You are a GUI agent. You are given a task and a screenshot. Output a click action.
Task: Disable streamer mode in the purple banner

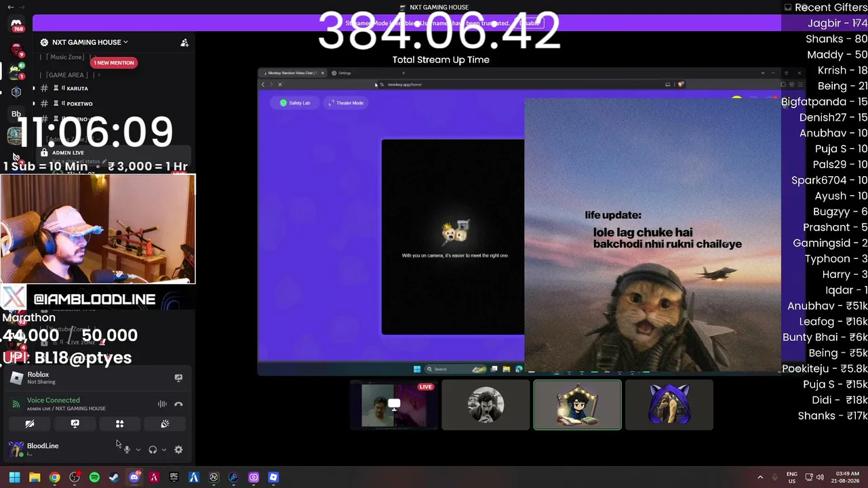(x=530, y=23)
